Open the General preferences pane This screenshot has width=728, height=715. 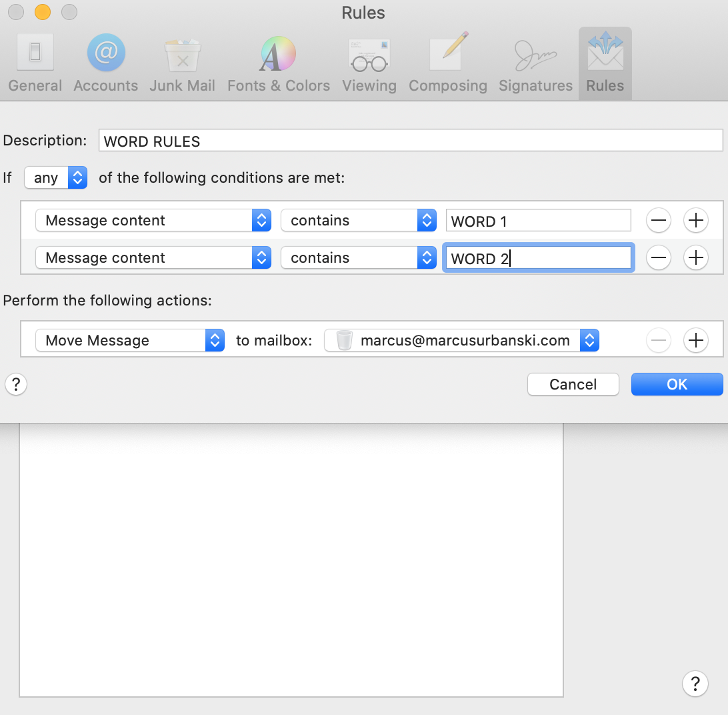click(x=35, y=63)
